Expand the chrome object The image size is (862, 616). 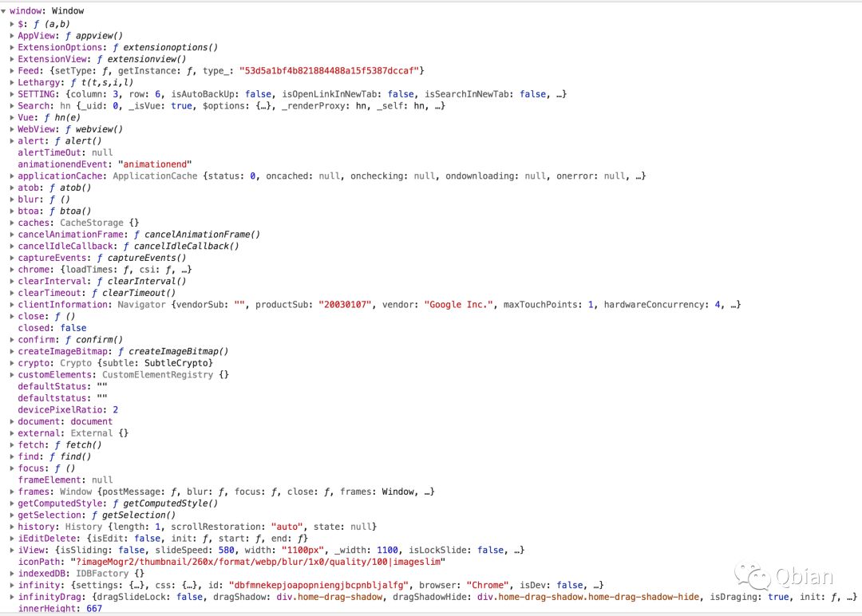tap(11, 270)
